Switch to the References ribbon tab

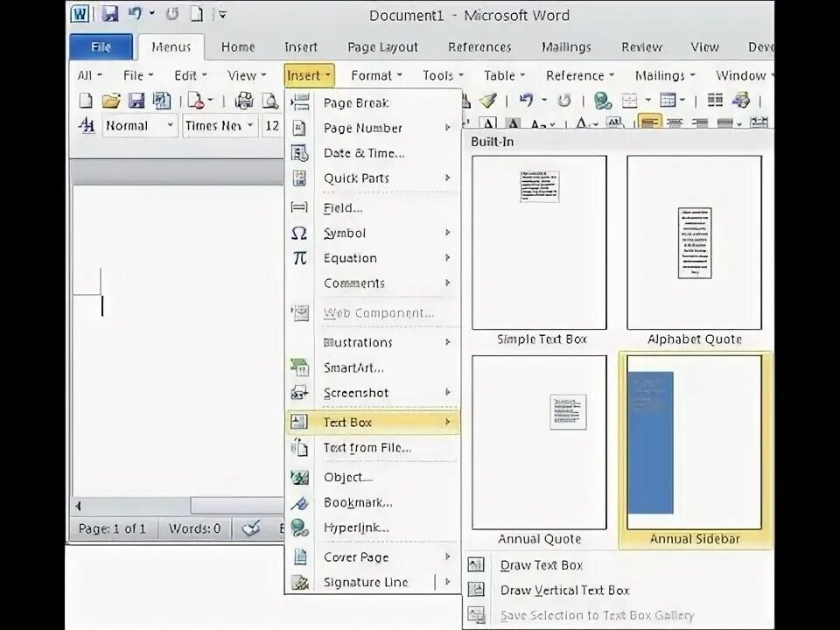tap(479, 47)
